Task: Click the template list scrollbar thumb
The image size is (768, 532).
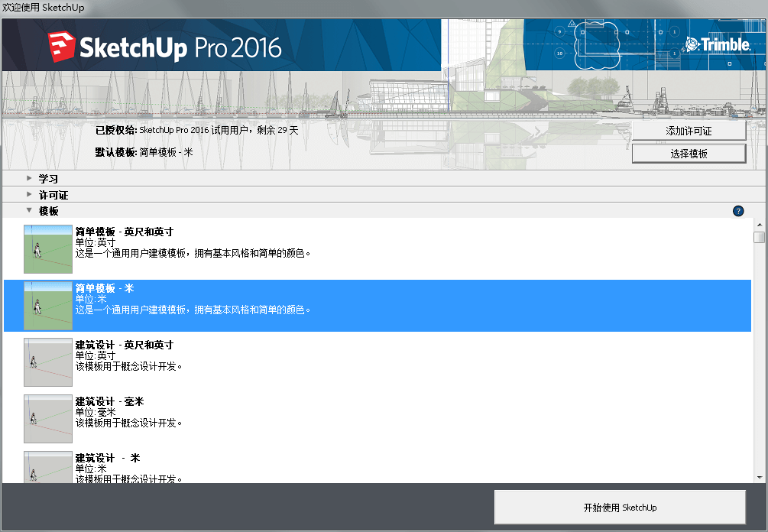Action: click(759, 237)
